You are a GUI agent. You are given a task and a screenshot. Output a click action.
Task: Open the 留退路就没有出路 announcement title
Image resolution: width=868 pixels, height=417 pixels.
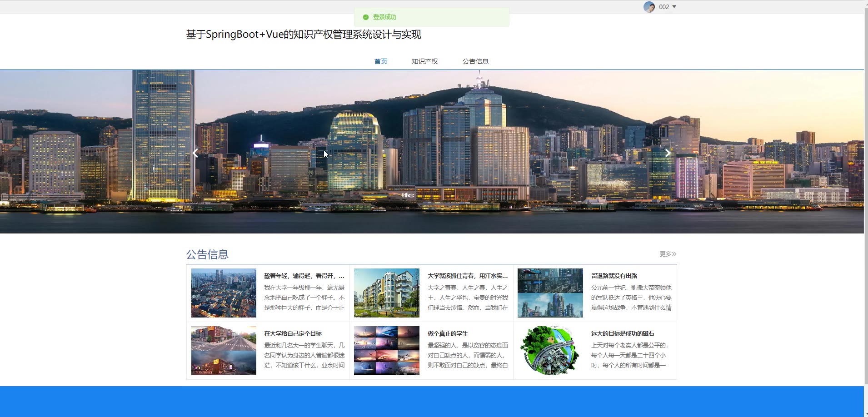pyautogui.click(x=614, y=276)
